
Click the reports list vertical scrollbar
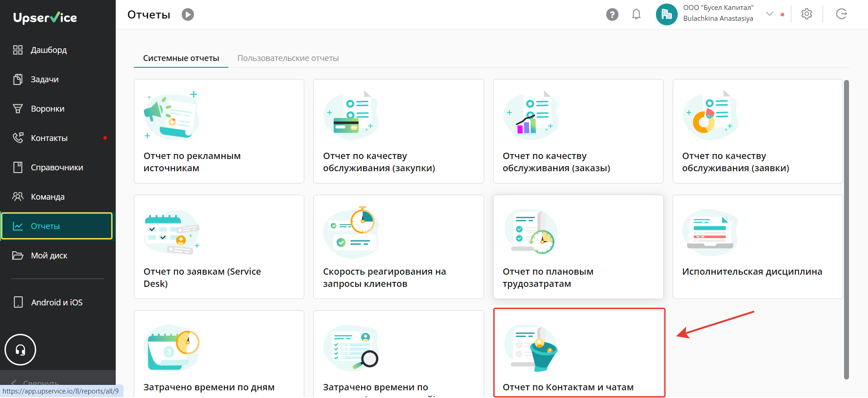point(846,229)
